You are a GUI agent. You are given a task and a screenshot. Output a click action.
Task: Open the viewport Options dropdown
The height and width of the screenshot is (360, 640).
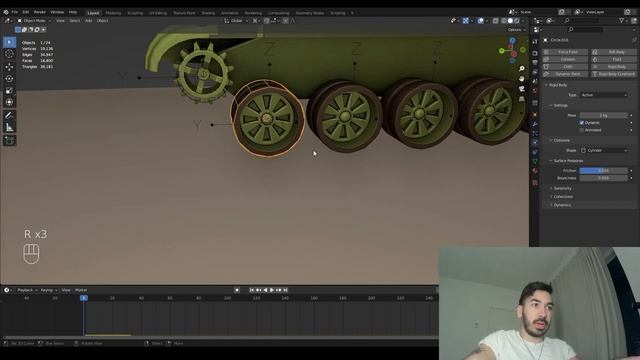pyautogui.click(x=516, y=29)
